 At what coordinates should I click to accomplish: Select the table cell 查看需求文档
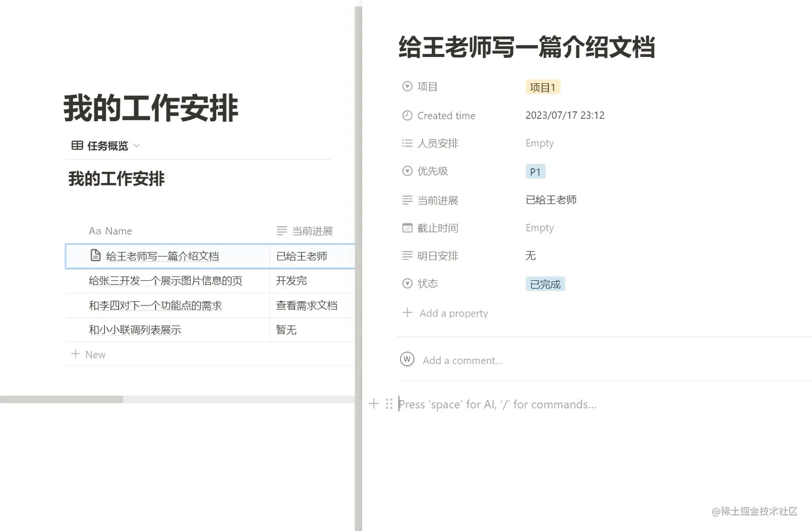click(x=312, y=305)
